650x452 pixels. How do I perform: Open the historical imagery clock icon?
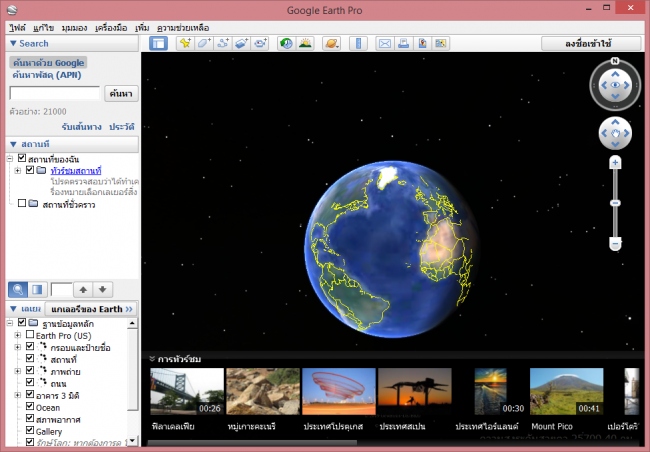[286, 43]
